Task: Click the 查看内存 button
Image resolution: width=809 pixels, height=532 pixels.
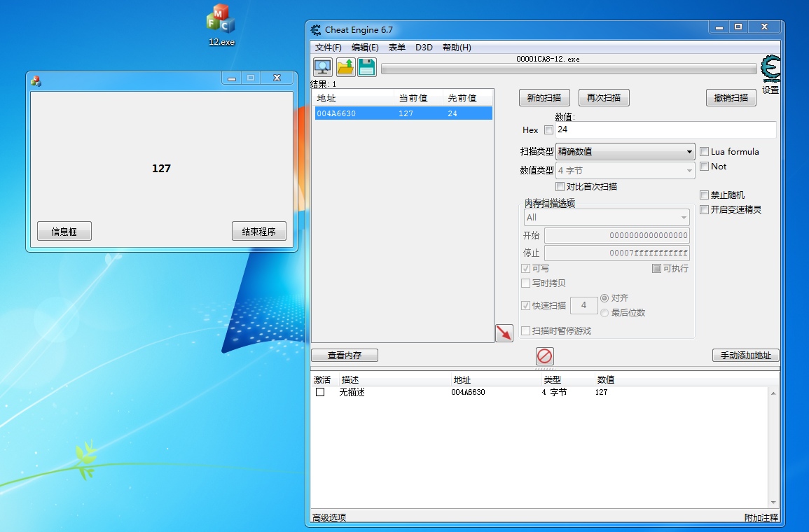Action: click(345, 355)
